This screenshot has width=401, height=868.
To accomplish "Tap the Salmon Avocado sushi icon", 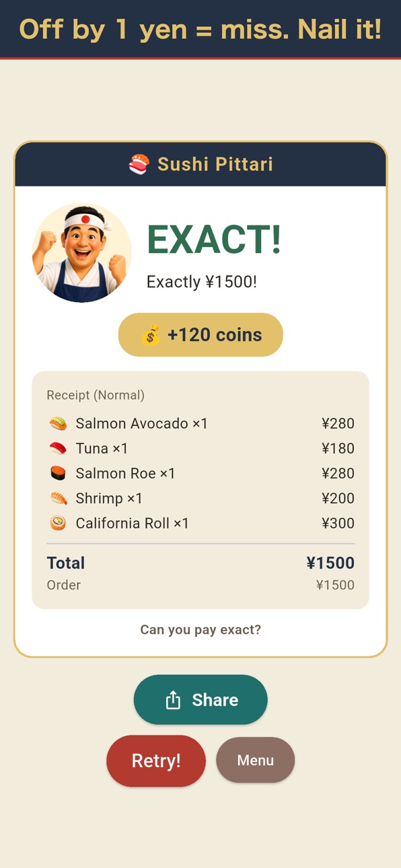I will pyautogui.click(x=59, y=424).
